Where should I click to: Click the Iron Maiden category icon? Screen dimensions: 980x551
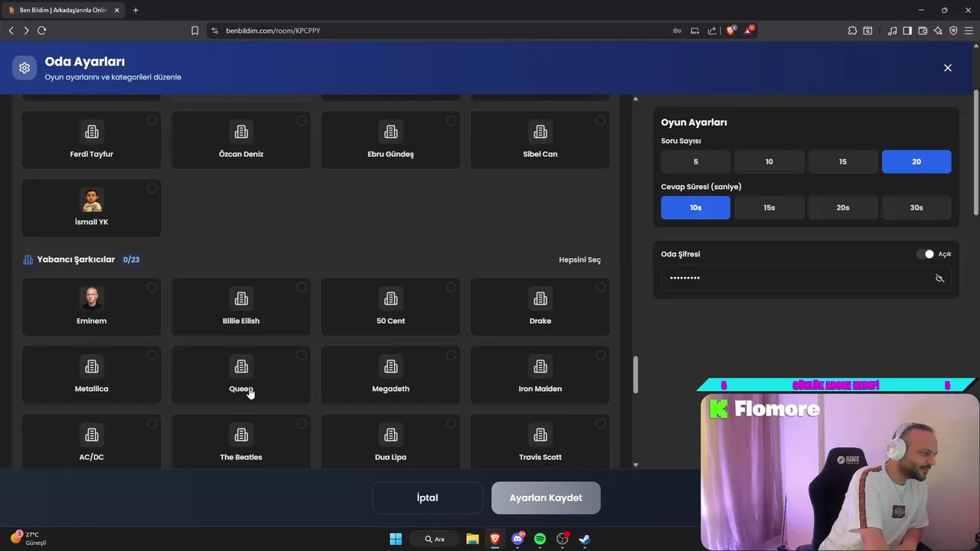[x=541, y=367]
